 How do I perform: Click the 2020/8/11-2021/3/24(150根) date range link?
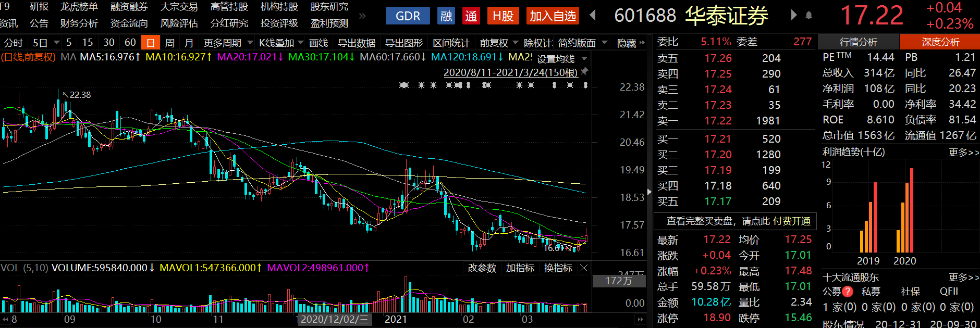click(x=511, y=72)
